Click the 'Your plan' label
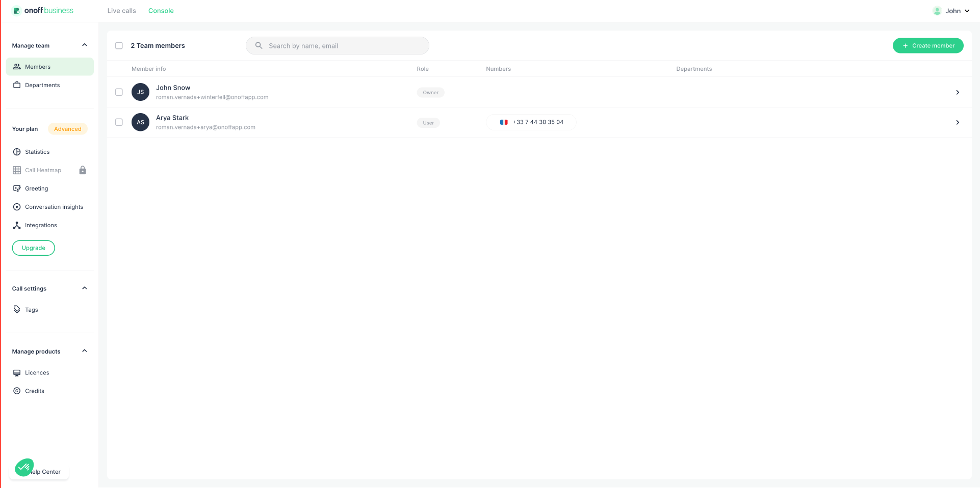Image resolution: width=980 pixels, height=488 pixels. [x=25, y=129]
